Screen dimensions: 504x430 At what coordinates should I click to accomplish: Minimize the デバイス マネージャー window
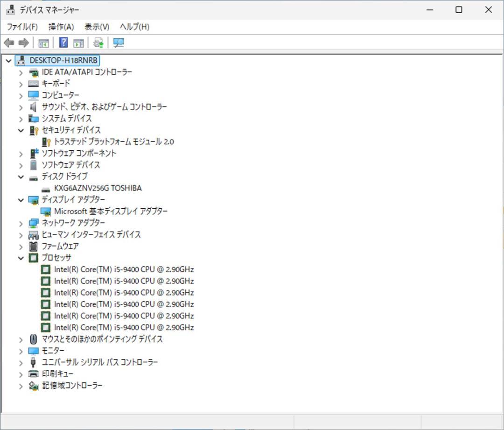click(x=430, y=10)
